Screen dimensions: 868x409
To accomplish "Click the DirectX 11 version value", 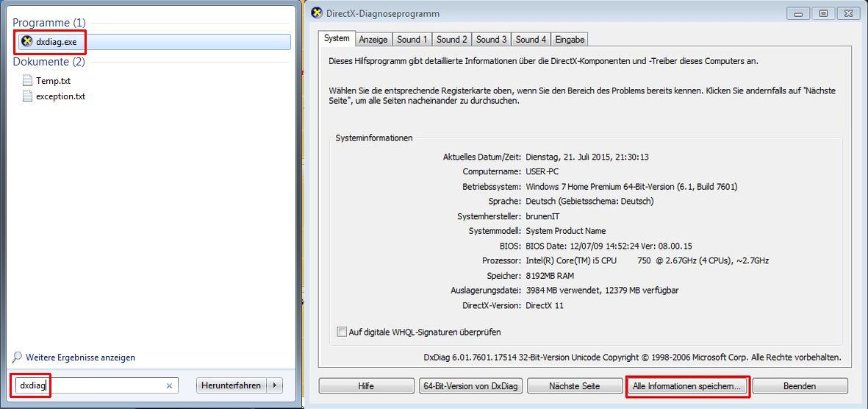I will coord(544,305).
